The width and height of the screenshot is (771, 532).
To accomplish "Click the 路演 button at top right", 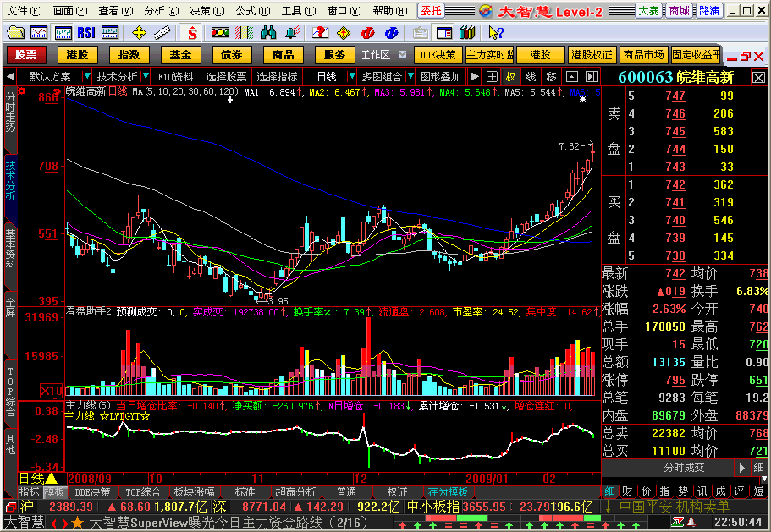I will (709, 10).
